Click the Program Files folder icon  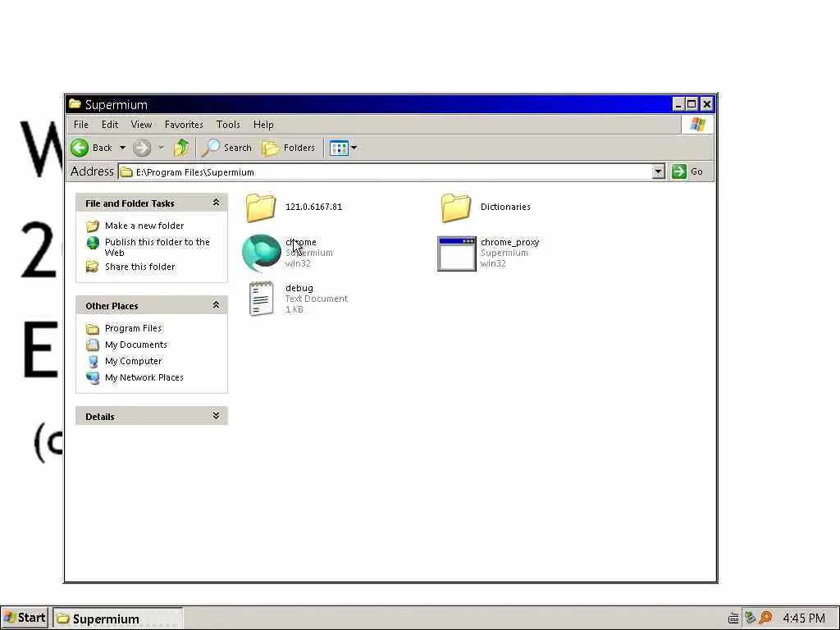(93, 328)
